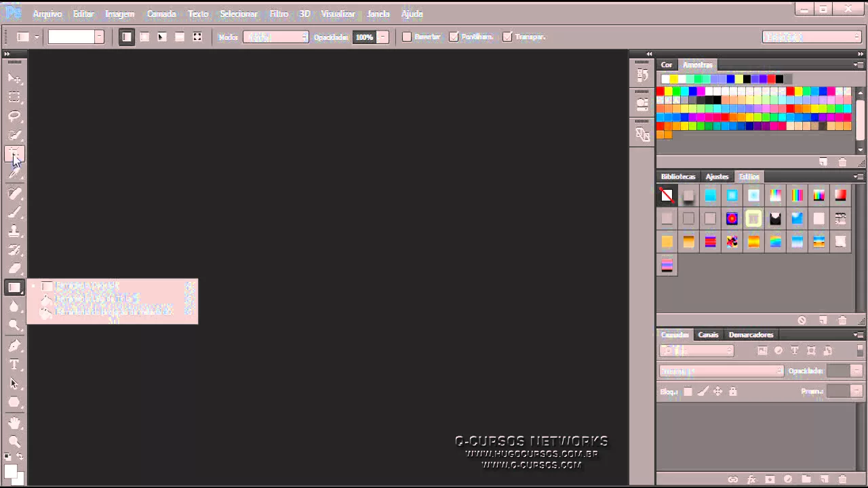Select the Zoom tool
868x488 pixels.
(14, 441)
